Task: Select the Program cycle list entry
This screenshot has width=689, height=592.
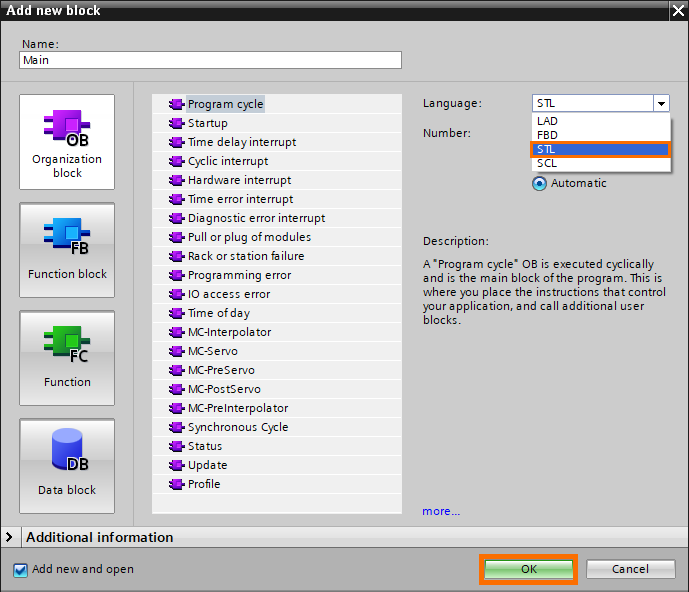Action: (x=277, y=104)
